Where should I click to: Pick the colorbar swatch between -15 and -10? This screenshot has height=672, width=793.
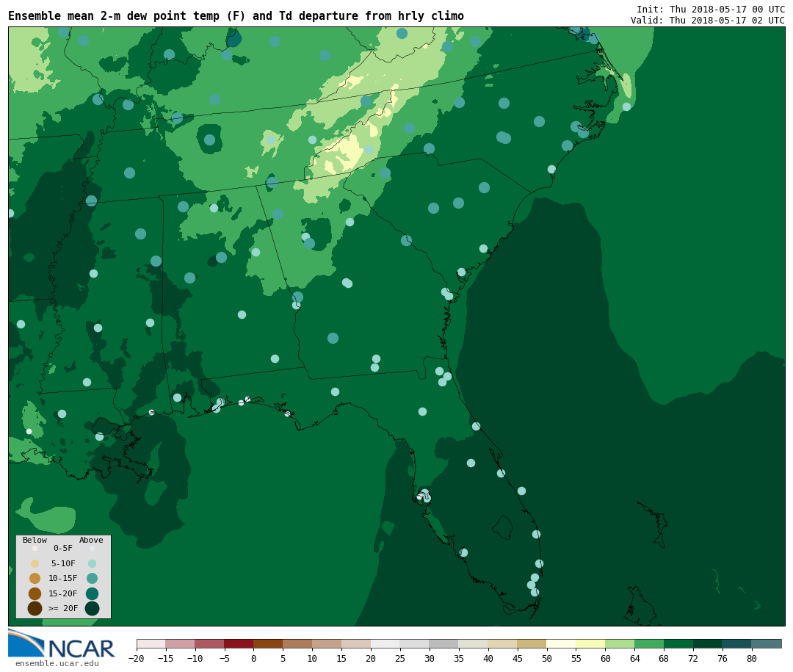pyautogui.click(x=180, y=643)
